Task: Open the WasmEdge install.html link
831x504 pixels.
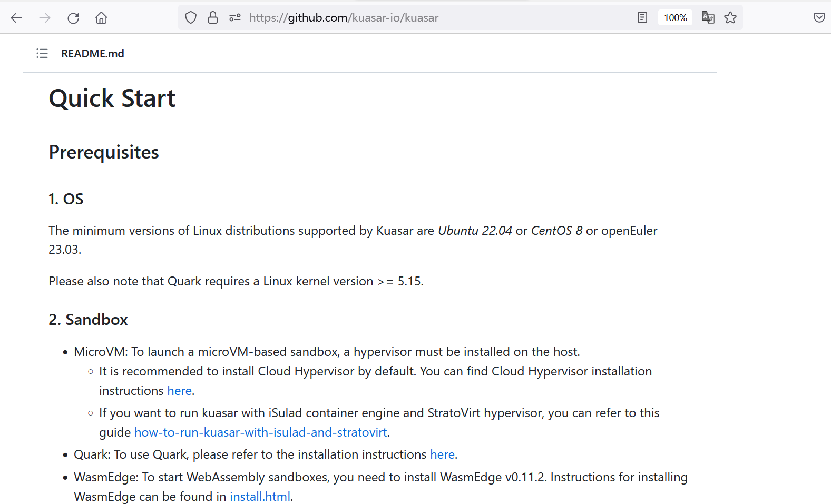Action: [260, 497]
